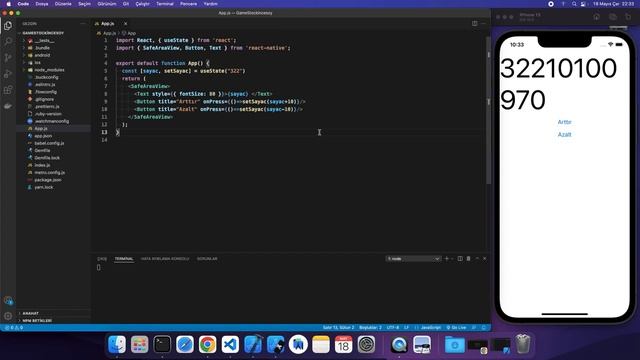Take a screenshot in Simulator toolbar

612,17
